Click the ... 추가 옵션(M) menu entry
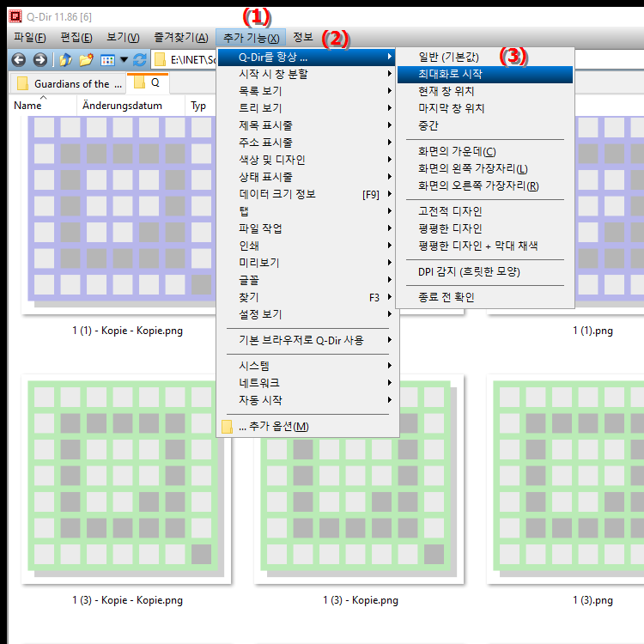The width and height of the screenshot is (644, 644). [x=307, y=426]
